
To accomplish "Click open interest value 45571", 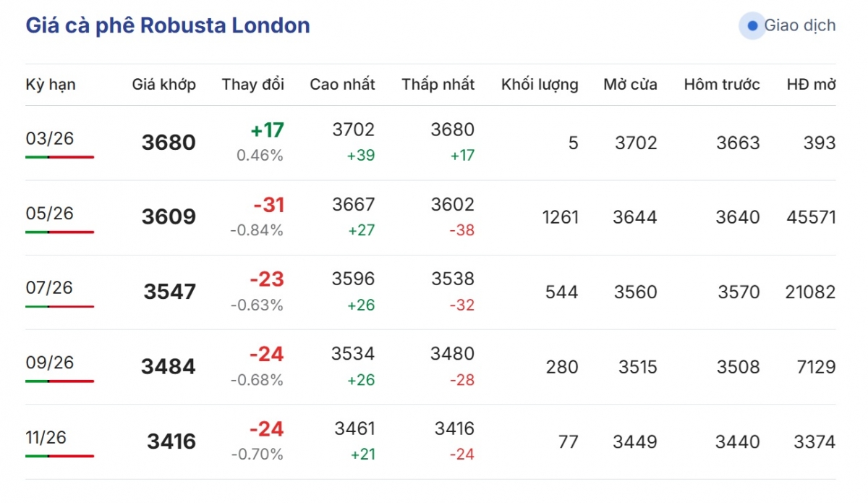I will coord(810,217).
